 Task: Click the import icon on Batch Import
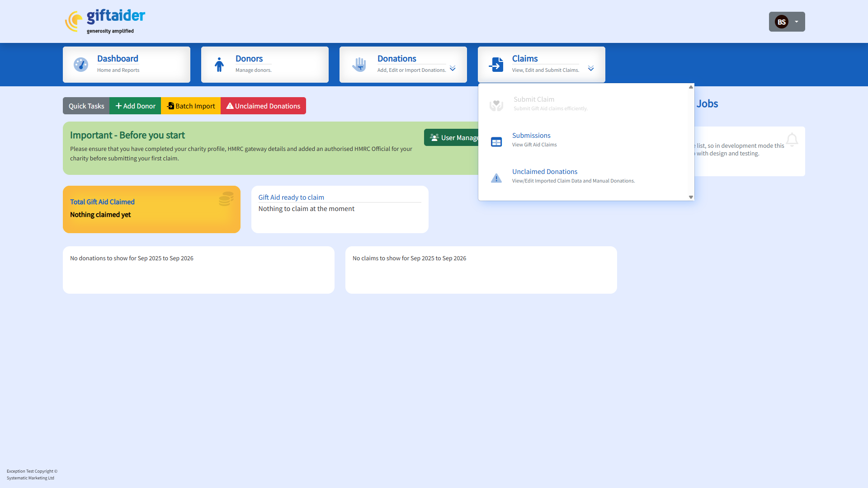(x=170, y=106)
